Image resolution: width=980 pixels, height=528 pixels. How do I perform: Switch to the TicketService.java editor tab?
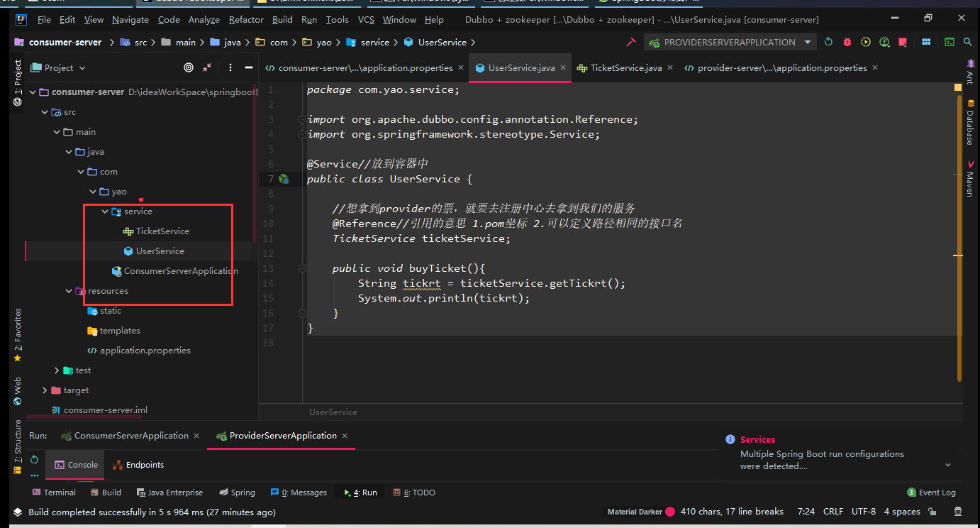click(x=625, y=68)
